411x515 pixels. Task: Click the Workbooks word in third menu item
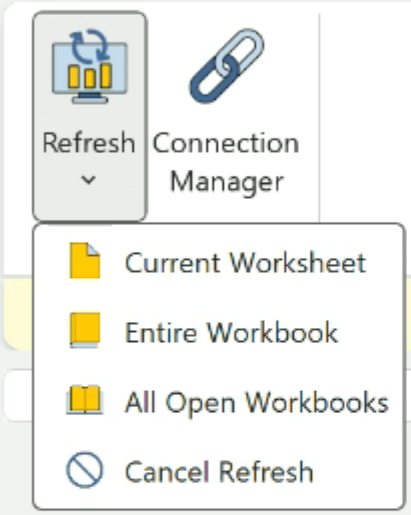point(317,402)
